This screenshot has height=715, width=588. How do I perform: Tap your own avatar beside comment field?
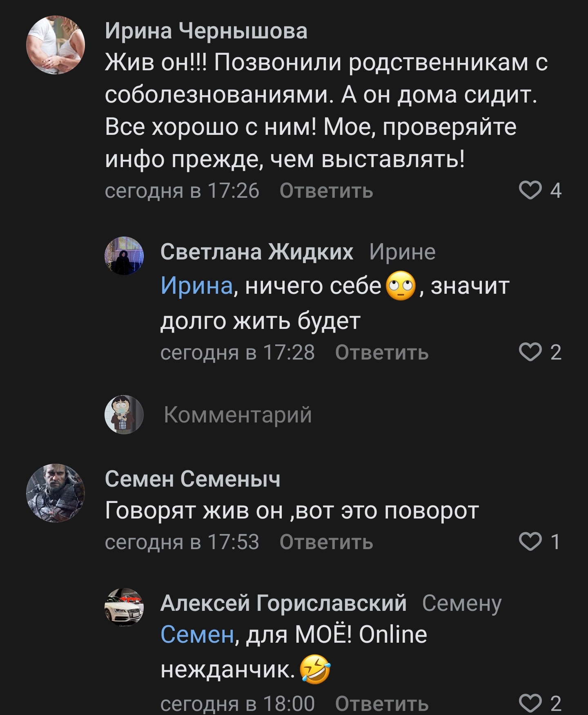(x=124, y=414)
